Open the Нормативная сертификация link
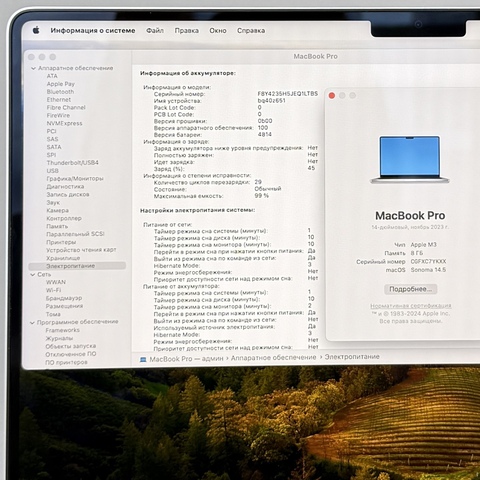Image resolution: width=480 pixels, height=480 pixels. coord(411,306)
